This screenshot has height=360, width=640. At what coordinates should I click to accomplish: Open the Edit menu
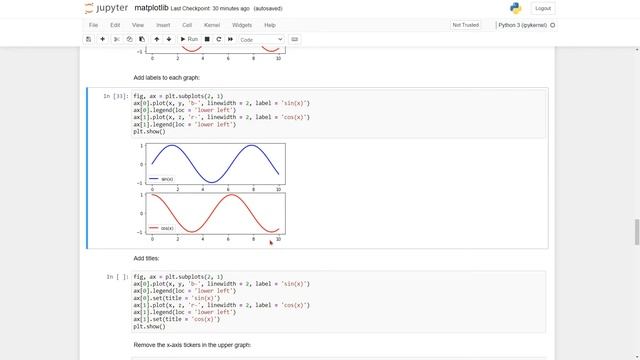point(115,25)
